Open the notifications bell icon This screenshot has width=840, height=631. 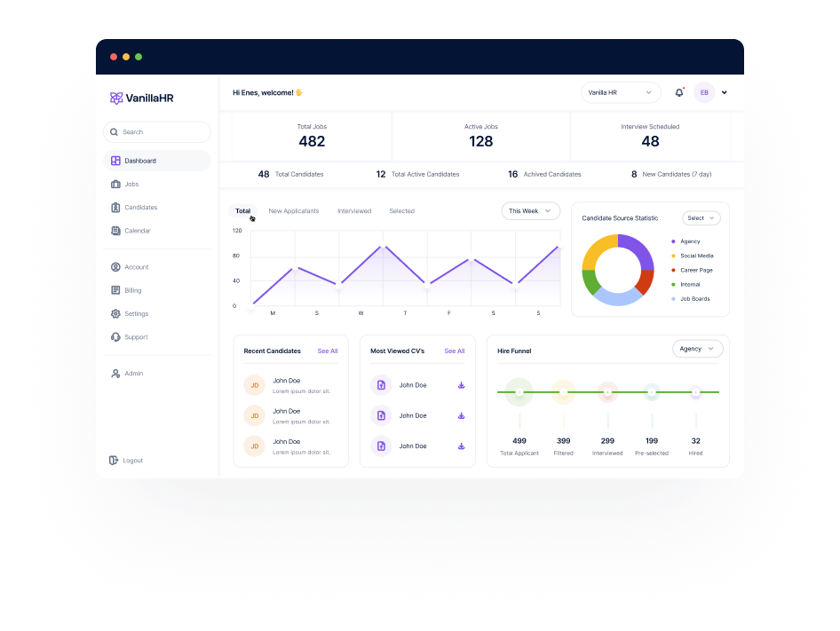678,92
